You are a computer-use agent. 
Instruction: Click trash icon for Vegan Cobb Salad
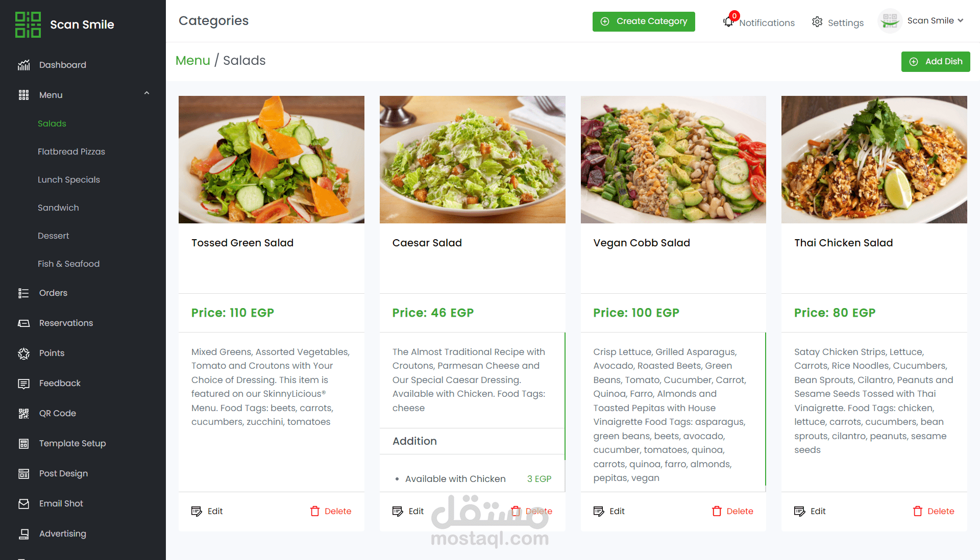[717, 511]
